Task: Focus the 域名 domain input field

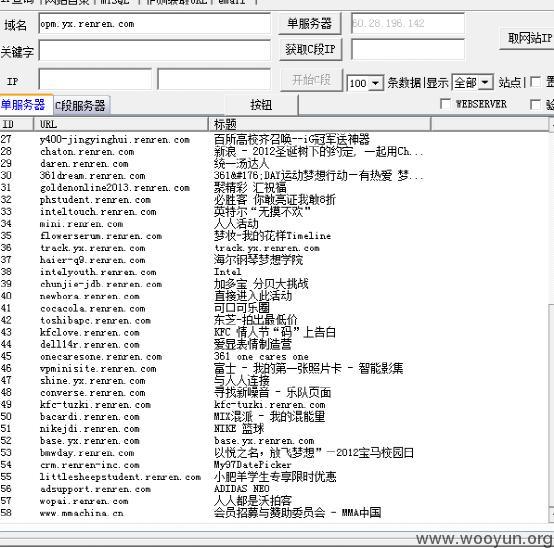Action: (x=154, y=24)
